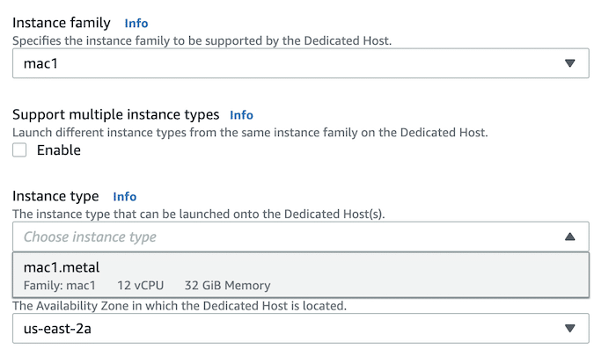Screen dimensions: 616x364
Task: Click the down arrow in us-east-2a dropdown
Action: 569,328
